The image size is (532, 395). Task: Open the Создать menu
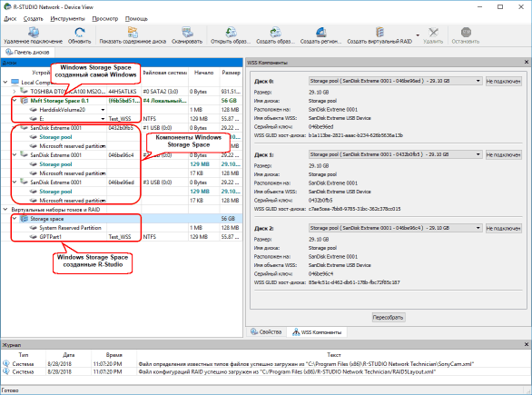click(34, 19)
